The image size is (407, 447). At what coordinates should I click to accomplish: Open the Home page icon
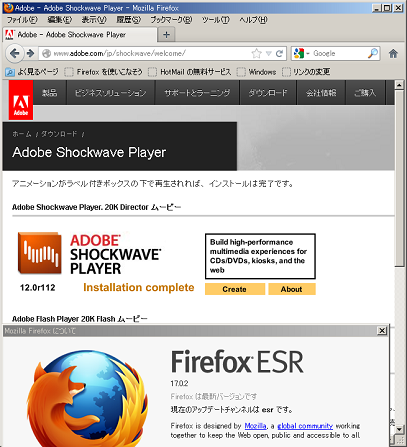(393, 53)
